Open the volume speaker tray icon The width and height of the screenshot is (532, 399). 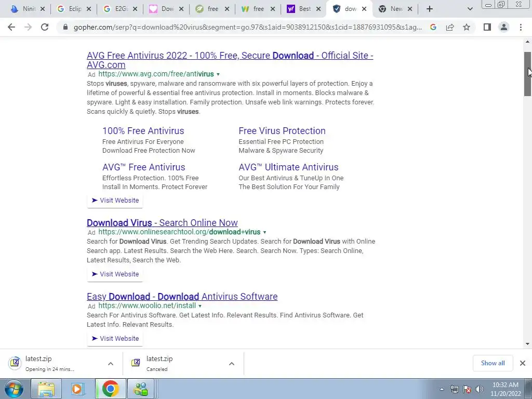click(x=480, y=389)
